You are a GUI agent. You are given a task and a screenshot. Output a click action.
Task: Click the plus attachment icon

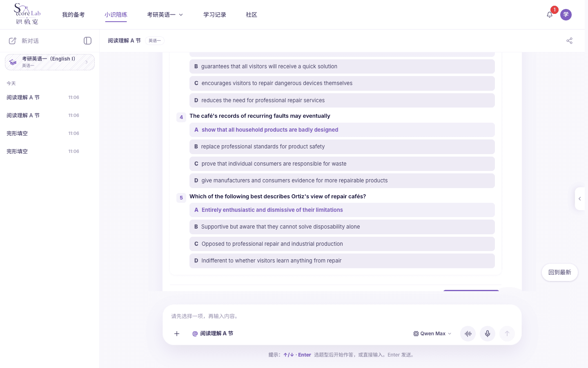pos(177,334)
